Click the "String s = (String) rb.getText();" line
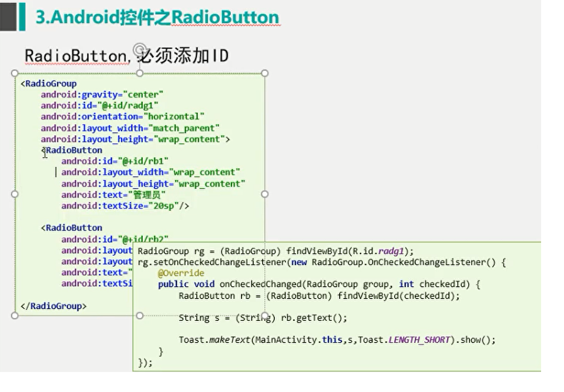Screen dimensions: 564x392 click(x=263, y=318)
